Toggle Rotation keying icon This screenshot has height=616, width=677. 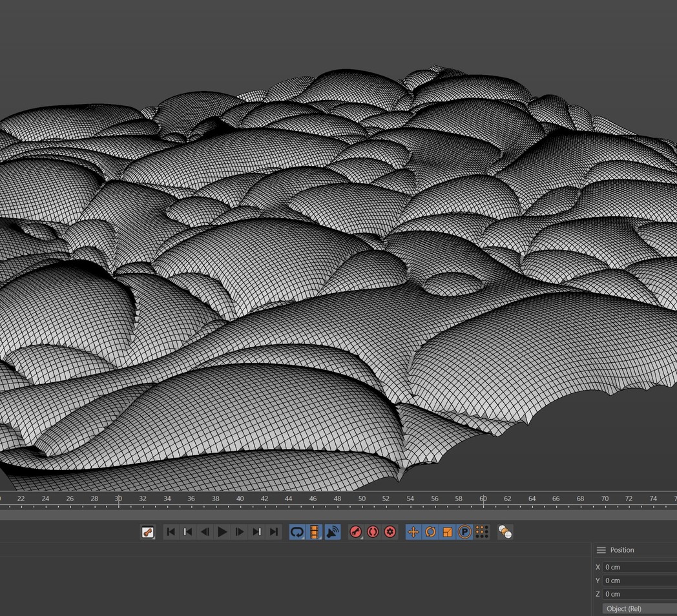430,532
